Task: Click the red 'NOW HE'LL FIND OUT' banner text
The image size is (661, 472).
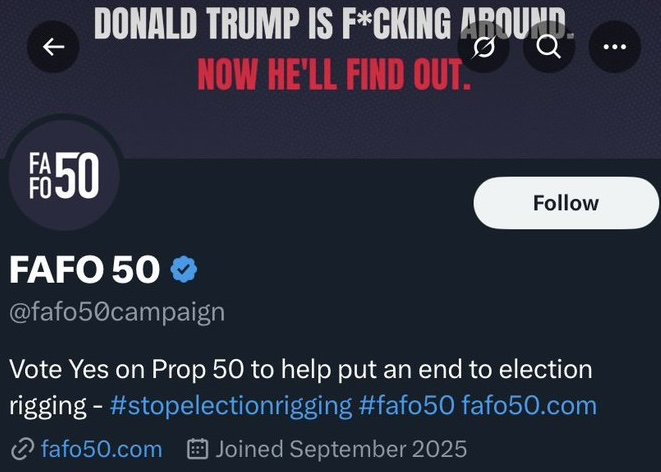Action: (333, 73)
